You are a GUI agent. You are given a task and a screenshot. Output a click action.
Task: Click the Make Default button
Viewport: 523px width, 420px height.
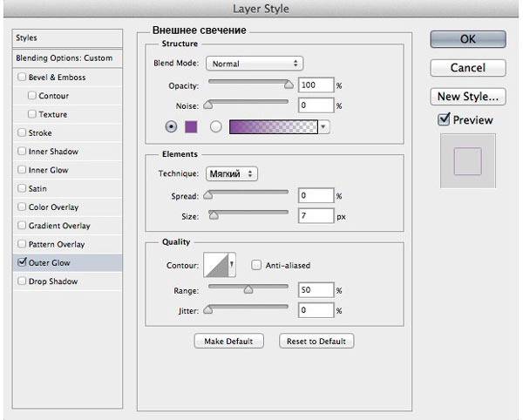[228, 341]
